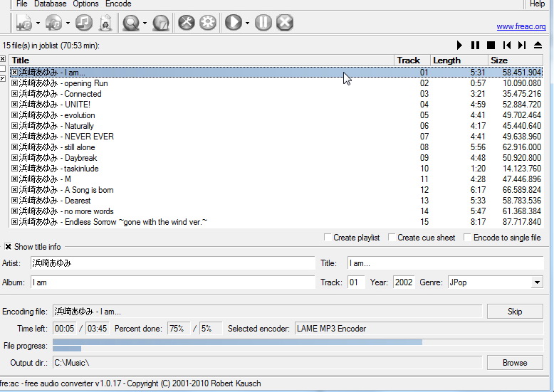Click the Skip button
Viewport: 554px width, 392px height.
click(x=515, y=312)
